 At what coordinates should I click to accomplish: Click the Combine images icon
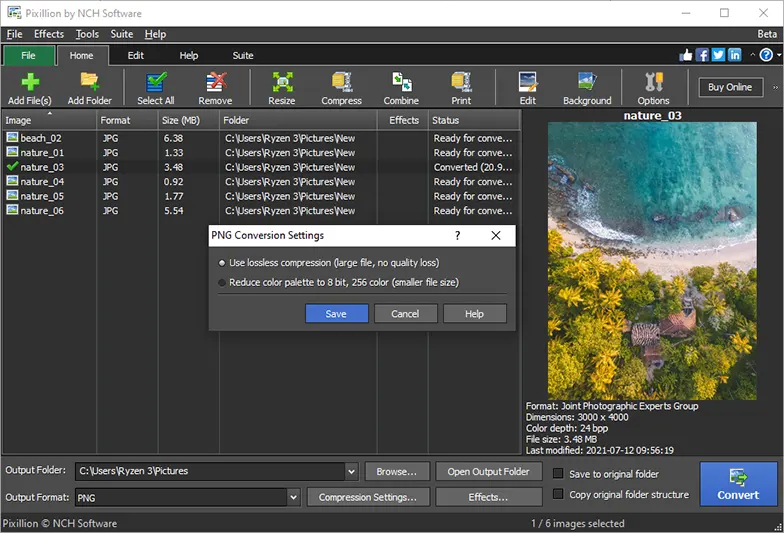(x=401, y=82)
